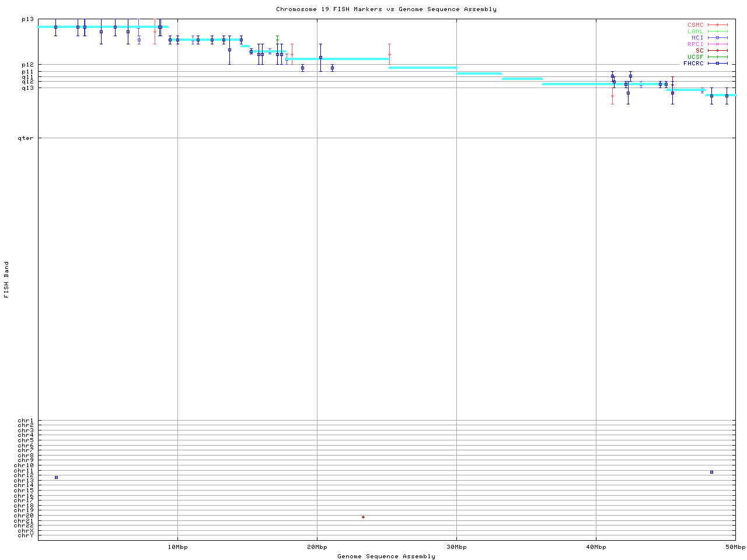The width and height of the screenshot is (747, 560).
Task: Click the chart title text
Action: 386,9
